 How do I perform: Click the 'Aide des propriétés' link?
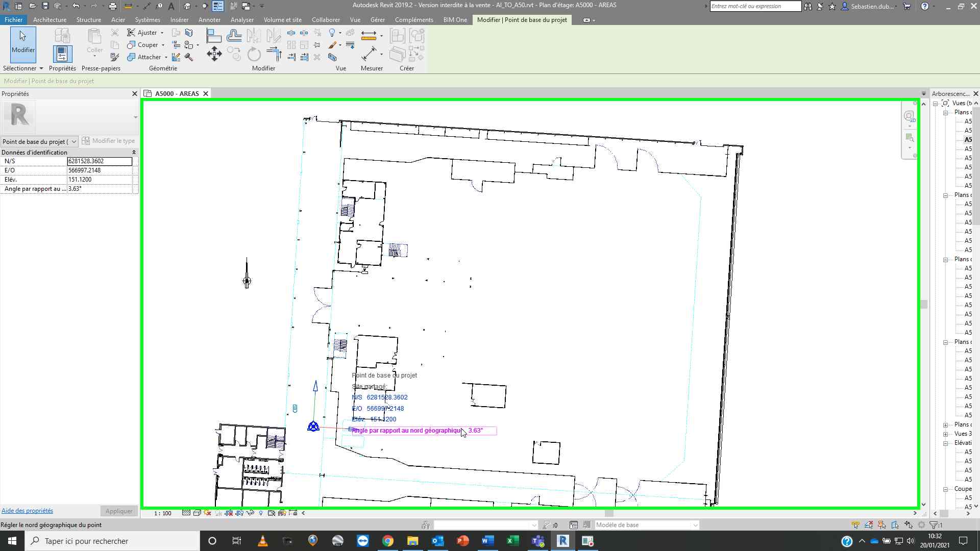pos(27,511)
